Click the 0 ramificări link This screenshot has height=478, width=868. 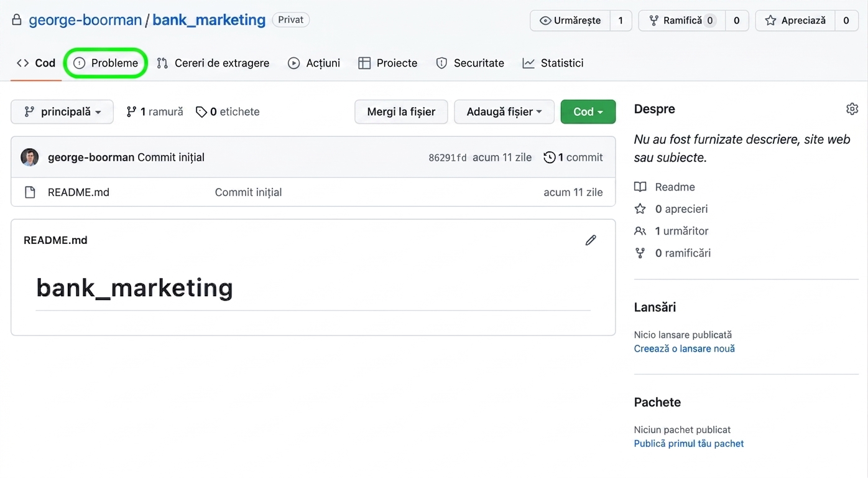[x=672, y=253]
